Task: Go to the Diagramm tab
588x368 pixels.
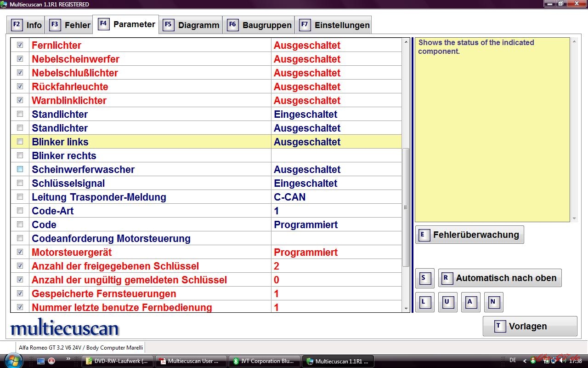Action: pyautogui.click(x=191, y=25)
